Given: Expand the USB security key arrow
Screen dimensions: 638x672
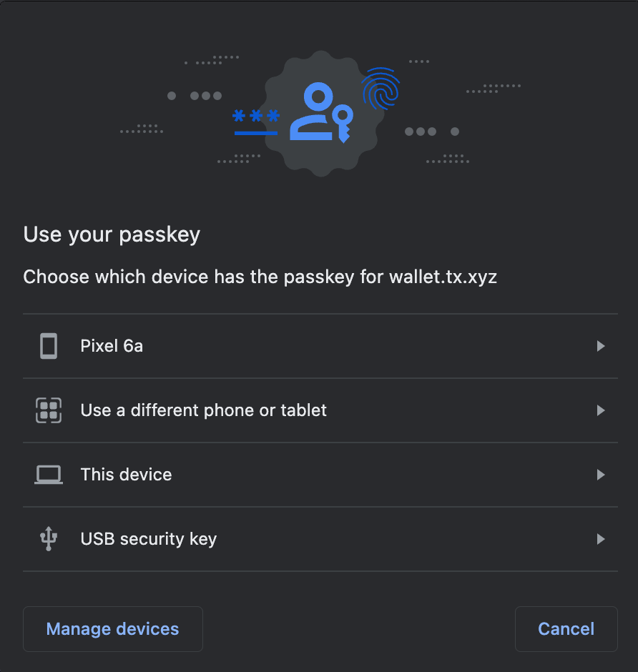Looking at the screenshot, I should [601, 538].
